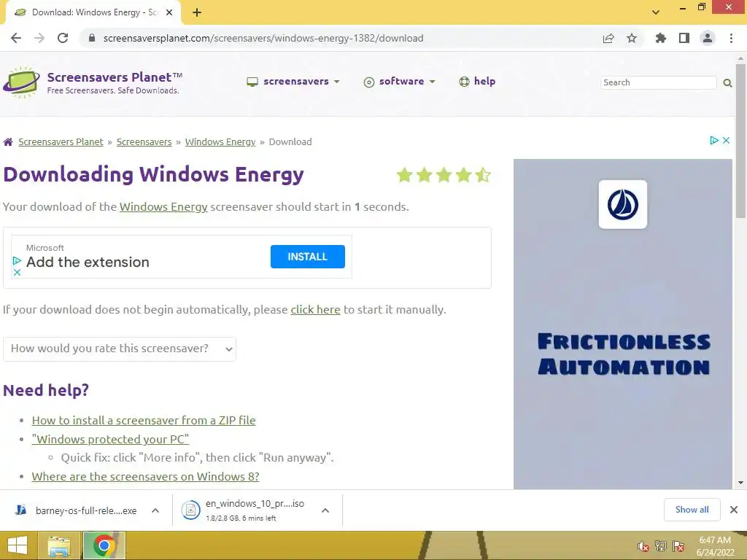The height and width of the screenshot is (560, 747).
Task: Close the downloads bar
Action: pyautogui.click(x=734, y=510)
